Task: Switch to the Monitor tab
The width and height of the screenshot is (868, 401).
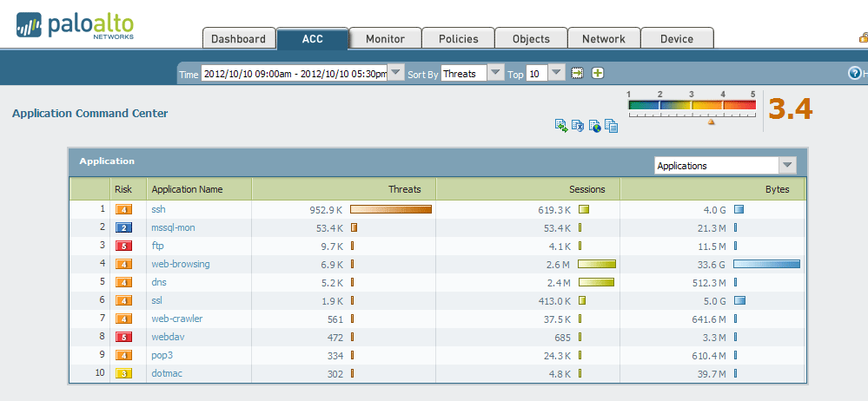Action: 385,39
